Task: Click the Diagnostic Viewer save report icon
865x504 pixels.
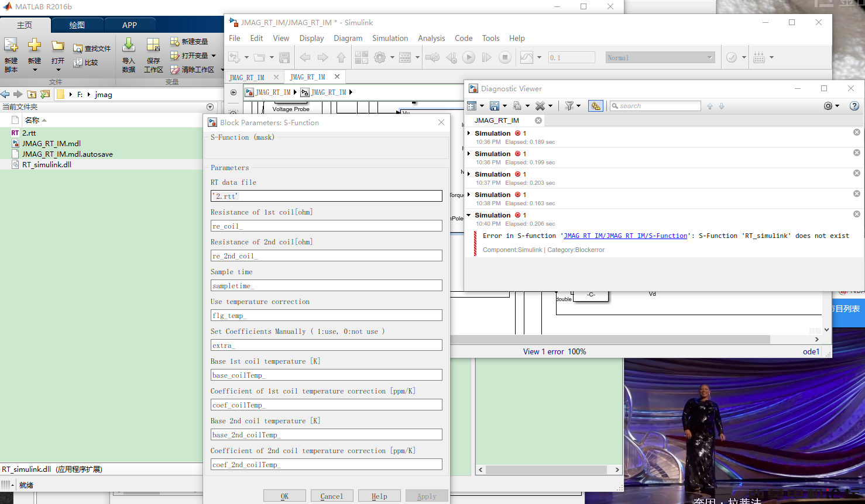Action: 495,106
